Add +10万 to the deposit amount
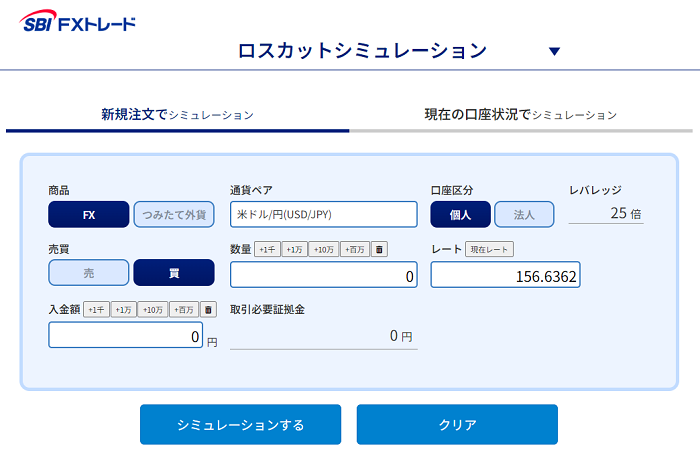The width and height of the screenshot is (700, 466). [x=152, y=310]
